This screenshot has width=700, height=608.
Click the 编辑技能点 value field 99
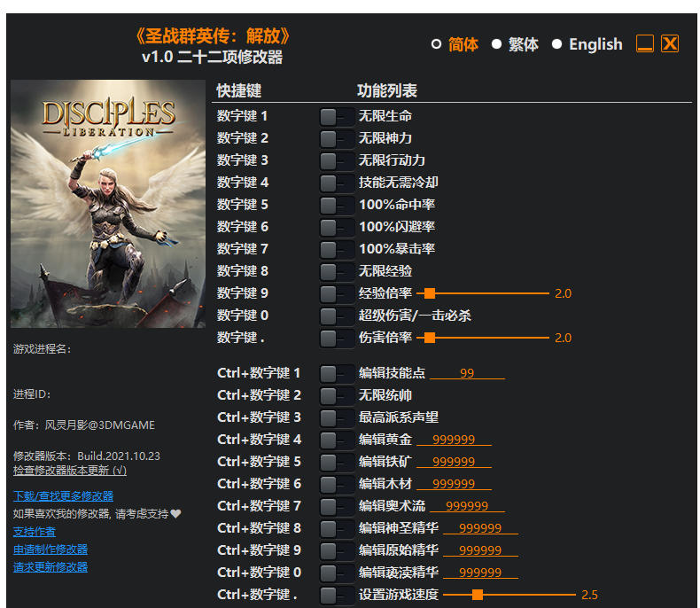pyautogui.click(x=467, y=373)
